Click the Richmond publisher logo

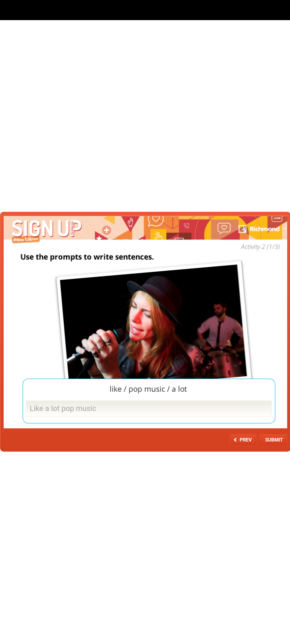(x=259, y=229)
